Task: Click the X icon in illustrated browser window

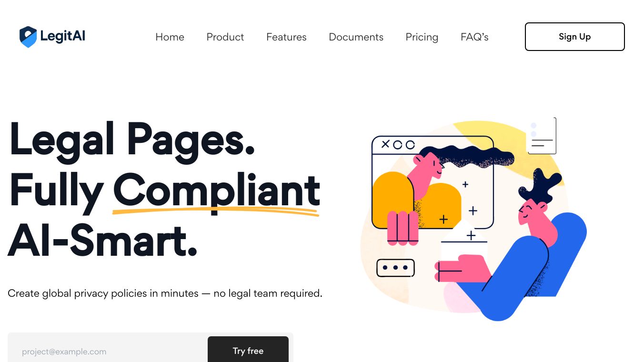Action: pos(385,144)
